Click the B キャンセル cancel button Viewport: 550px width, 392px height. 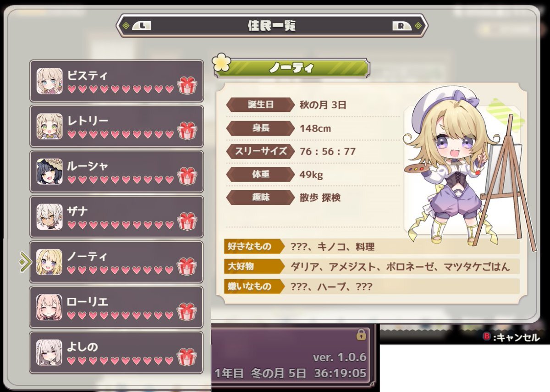(511, 337)
